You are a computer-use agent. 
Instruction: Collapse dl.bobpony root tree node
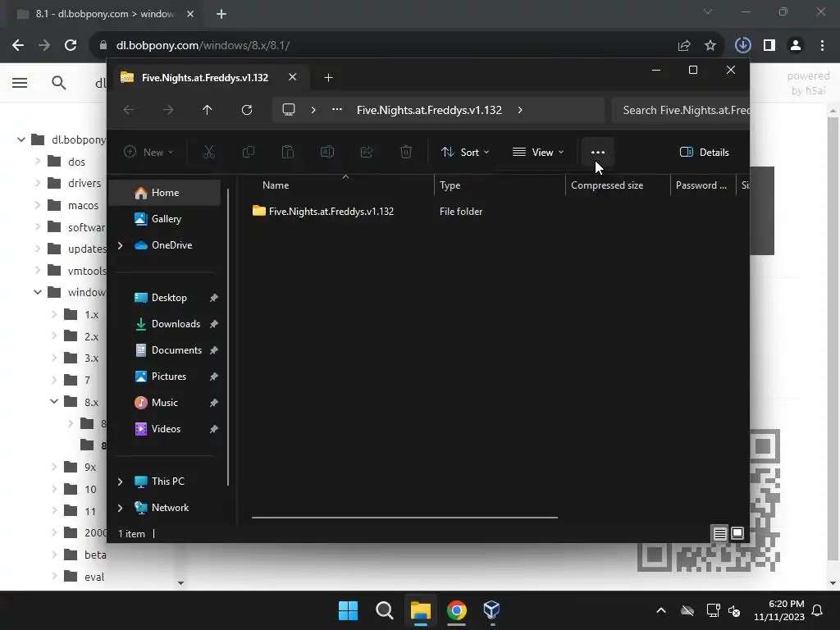[x=21, y=139]
